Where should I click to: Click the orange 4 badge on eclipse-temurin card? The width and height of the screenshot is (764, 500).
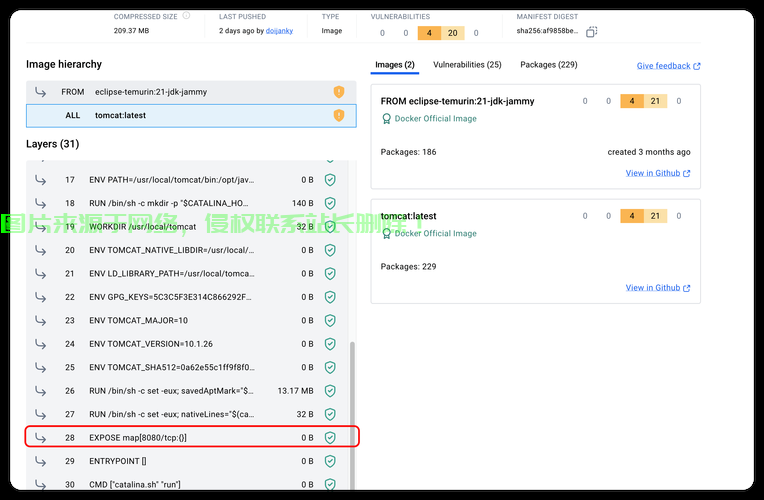point(632,101)
